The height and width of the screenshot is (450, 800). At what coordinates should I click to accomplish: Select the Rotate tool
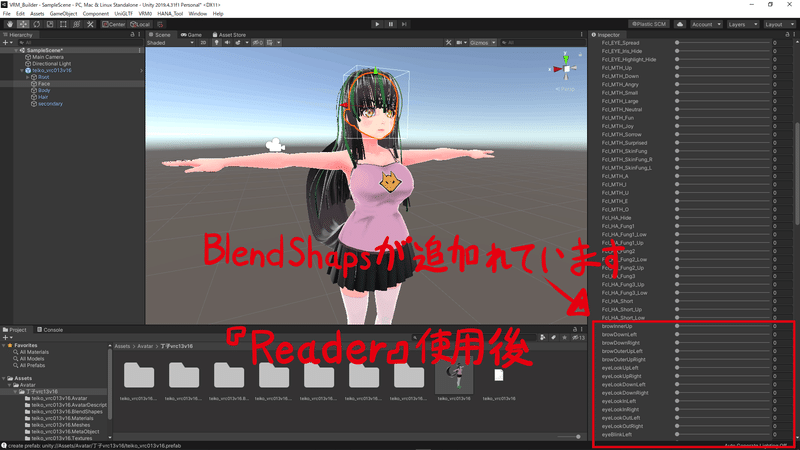coord(37,24)
